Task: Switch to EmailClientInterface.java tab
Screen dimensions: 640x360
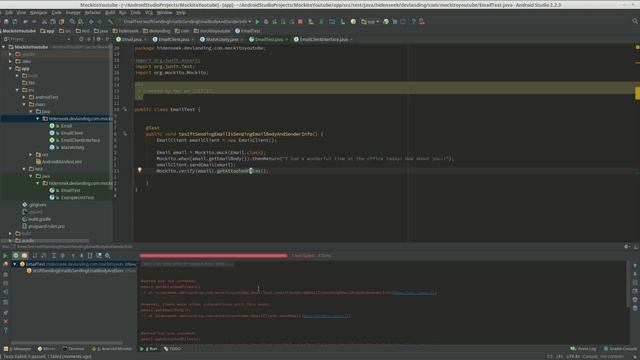Action: 324,40
